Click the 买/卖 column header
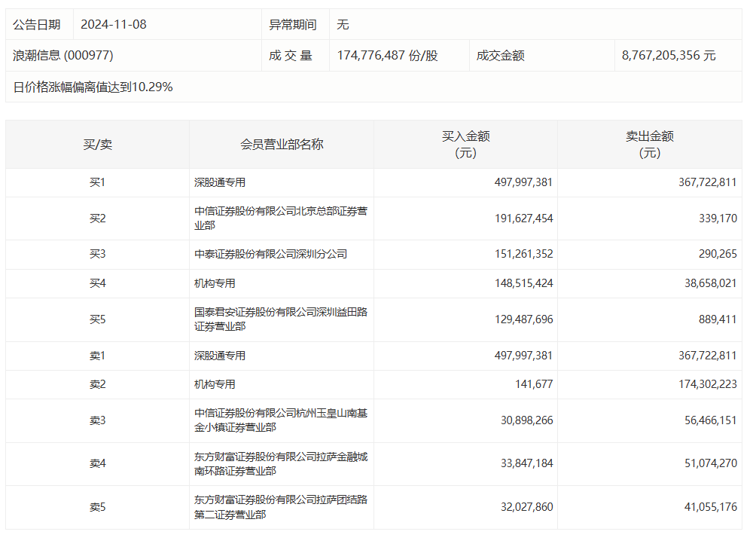Screen dimensions: 756x553 point(97,144)
